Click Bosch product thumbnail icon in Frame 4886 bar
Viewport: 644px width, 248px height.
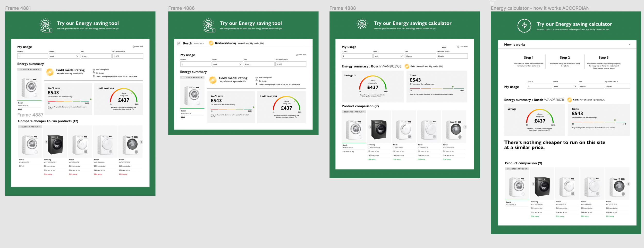[x=179, y=43]
